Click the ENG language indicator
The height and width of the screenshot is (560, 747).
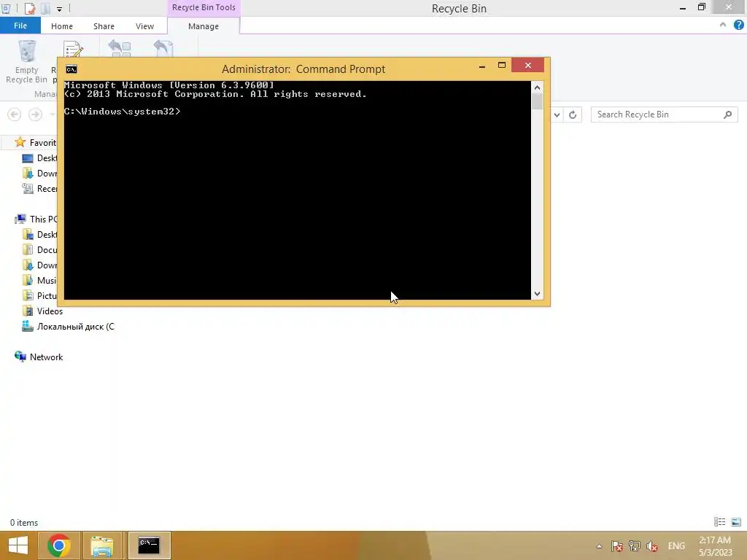pyautogui.click(x=676, y=545)
